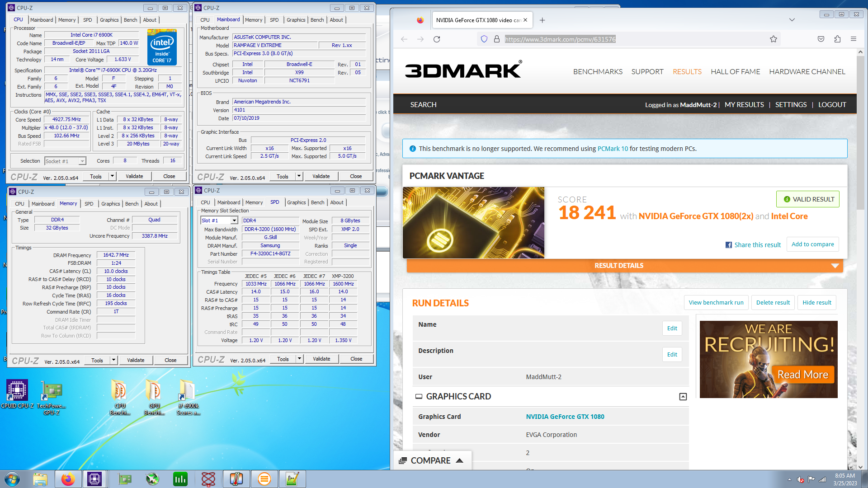
Task: Switch to Bench tab in CPU window
Action: click(130, 20)
